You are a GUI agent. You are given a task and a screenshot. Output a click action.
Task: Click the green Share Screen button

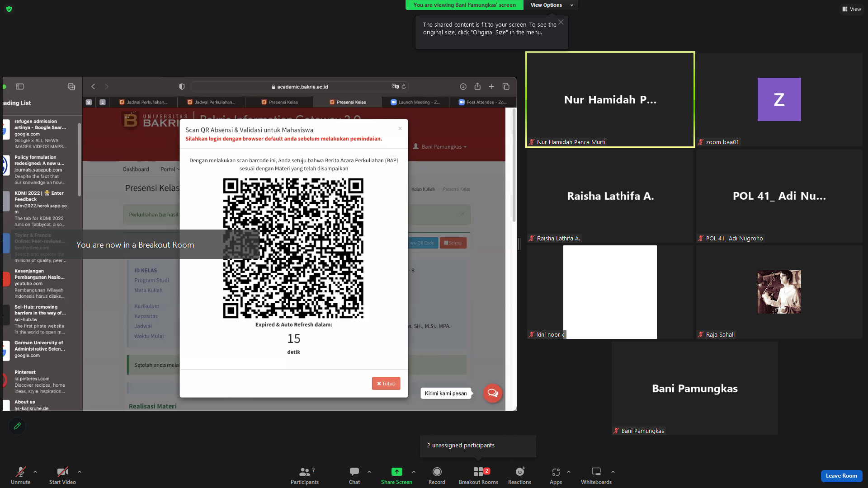pos(396,475)
